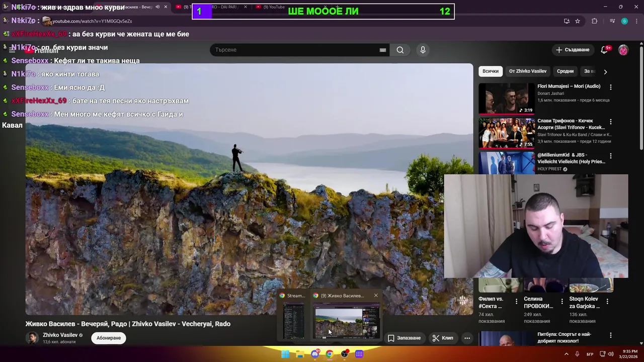
Task: Open the more actions ellipsis beside Клип
Action: coord(467,338)
